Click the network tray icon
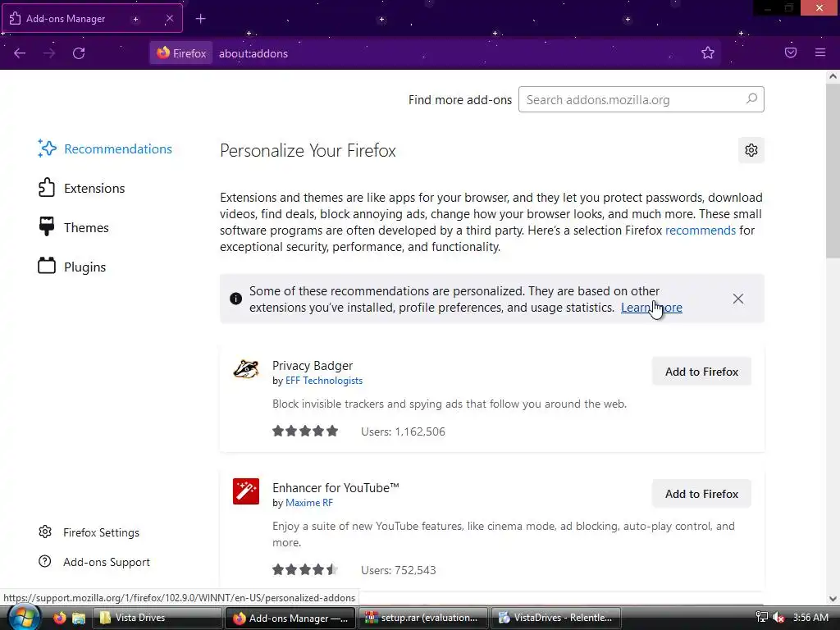Screen dimensions: 840x630 click(x=761, y=618)
